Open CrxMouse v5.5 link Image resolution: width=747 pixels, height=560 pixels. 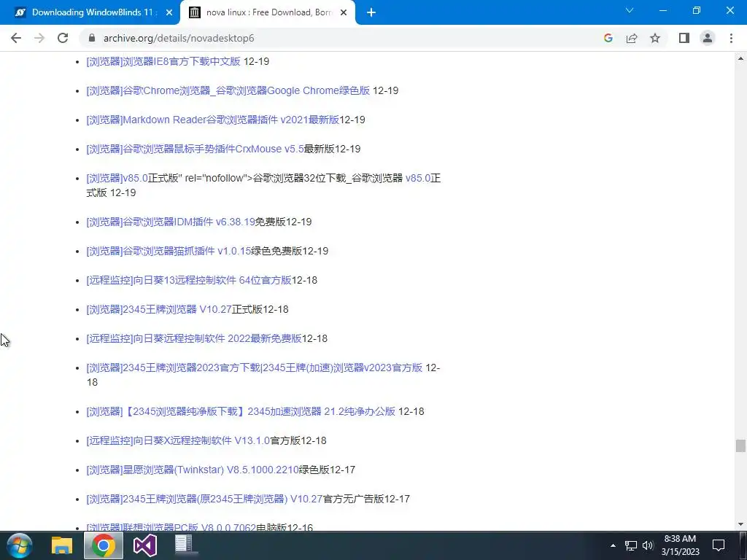pos(195,149)
